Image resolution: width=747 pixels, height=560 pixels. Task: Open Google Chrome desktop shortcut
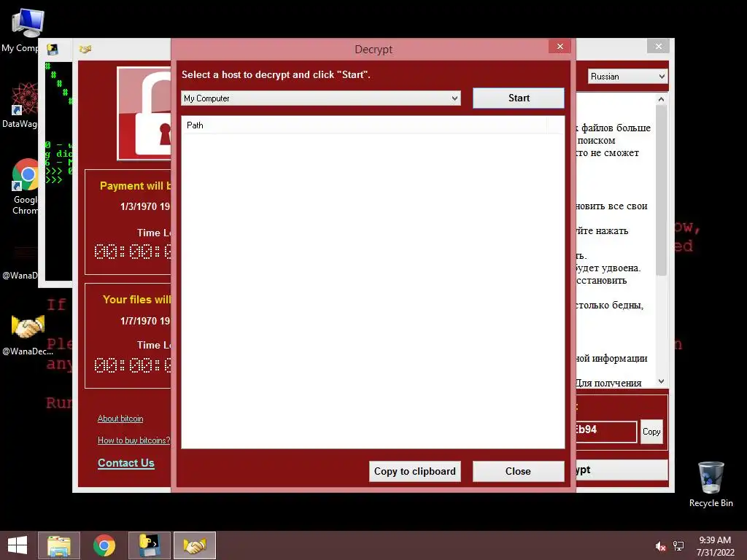26,175
